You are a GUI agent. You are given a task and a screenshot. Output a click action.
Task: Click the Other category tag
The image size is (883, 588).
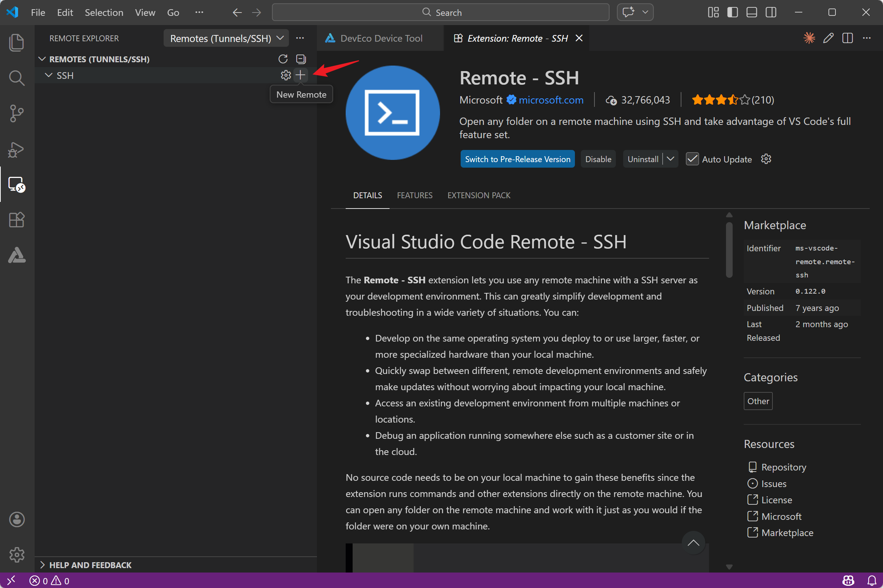coord(758,401)
